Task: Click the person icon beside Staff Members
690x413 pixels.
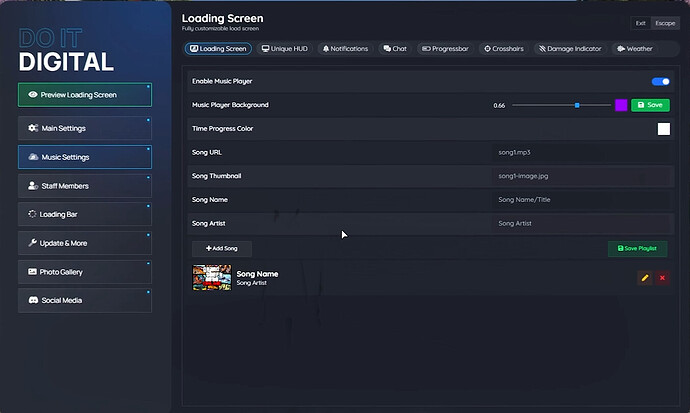Action: [33, 186]
